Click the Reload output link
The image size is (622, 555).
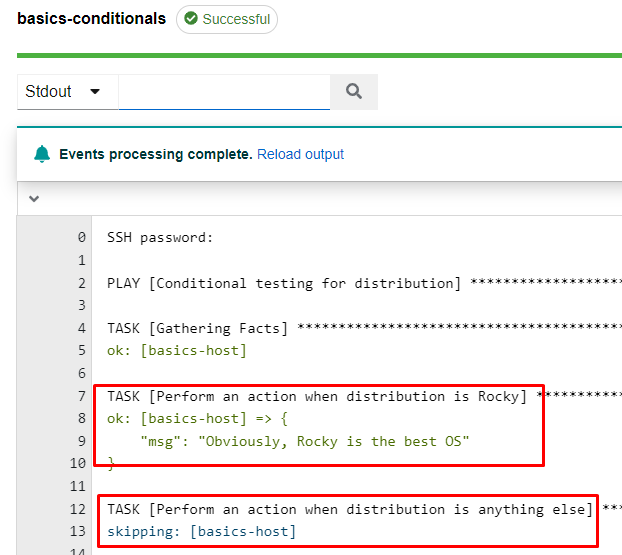(300, 154)
